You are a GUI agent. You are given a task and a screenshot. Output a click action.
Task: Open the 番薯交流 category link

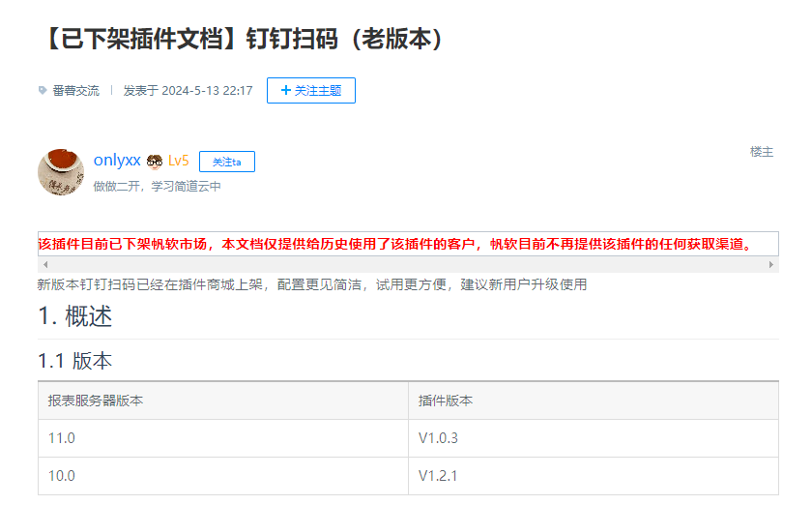coord(76,91)
